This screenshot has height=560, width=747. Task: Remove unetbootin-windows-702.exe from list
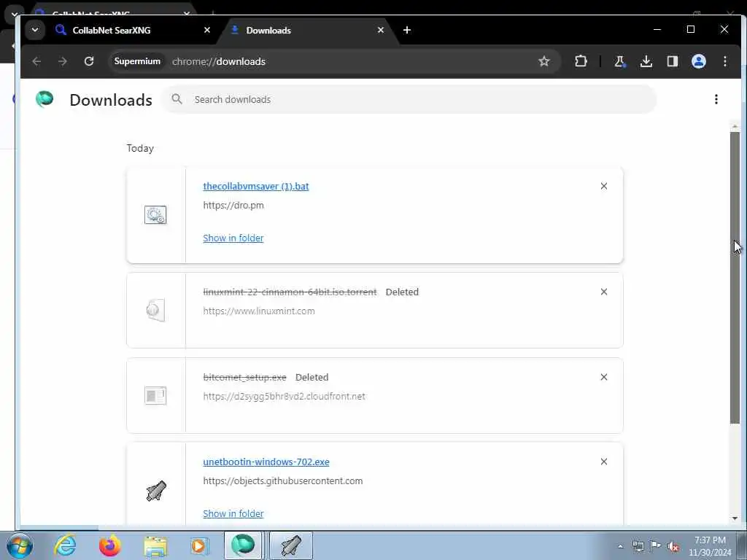point(603,462)
